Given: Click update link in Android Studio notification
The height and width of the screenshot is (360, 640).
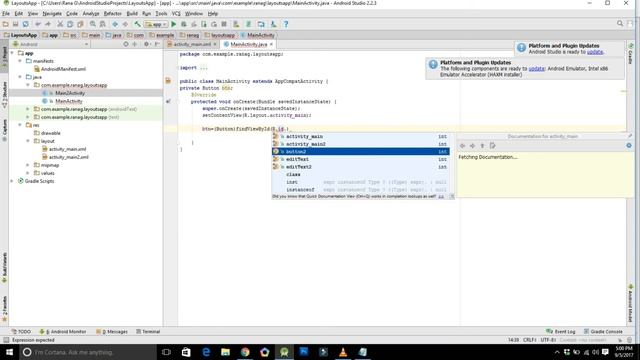Looking at the screenshot, I should (x=595, y=52).
